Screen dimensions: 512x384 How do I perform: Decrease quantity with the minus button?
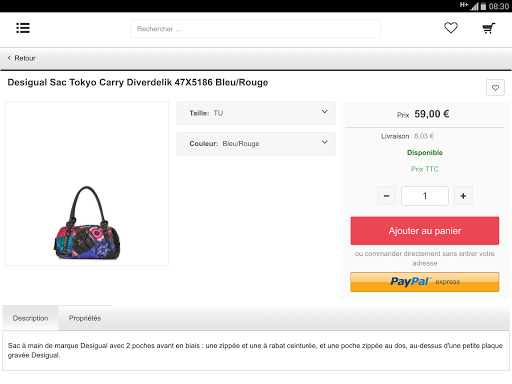386,196
